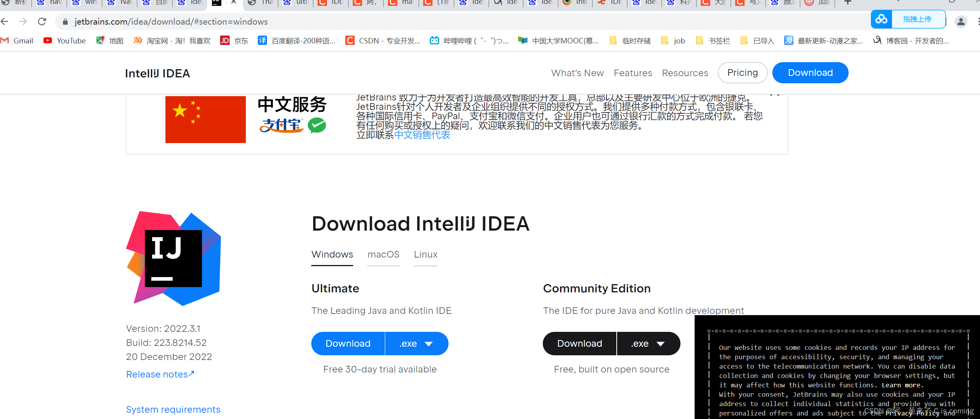Click the header blue Download button
This screenshot has width=980, height=419.
click(x=810, y=73)
